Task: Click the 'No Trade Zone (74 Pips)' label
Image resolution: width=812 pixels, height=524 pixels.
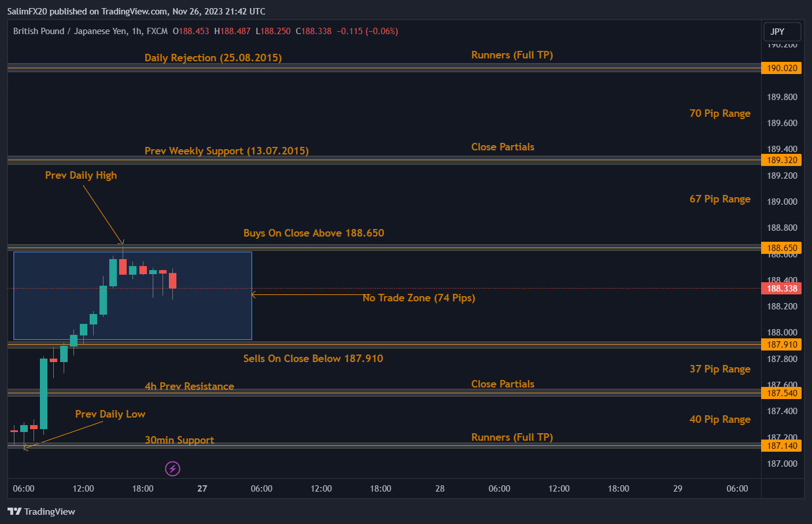Action: point(419,298)
